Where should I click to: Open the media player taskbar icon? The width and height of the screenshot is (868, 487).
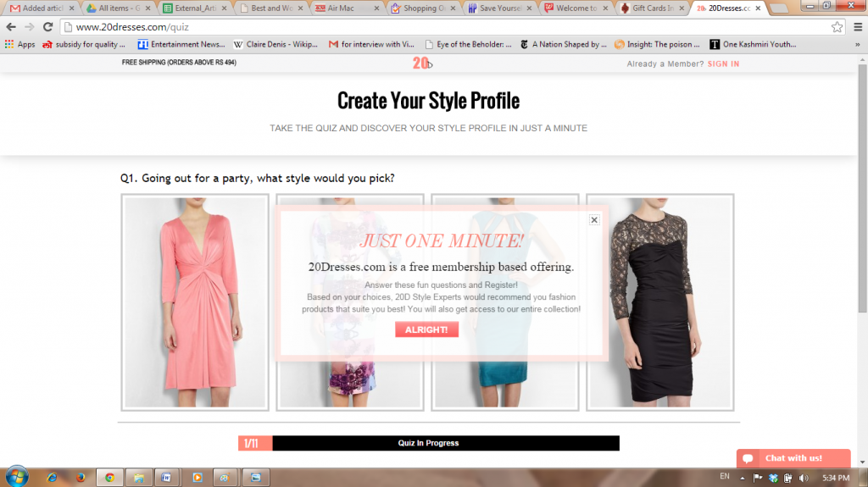197,477
